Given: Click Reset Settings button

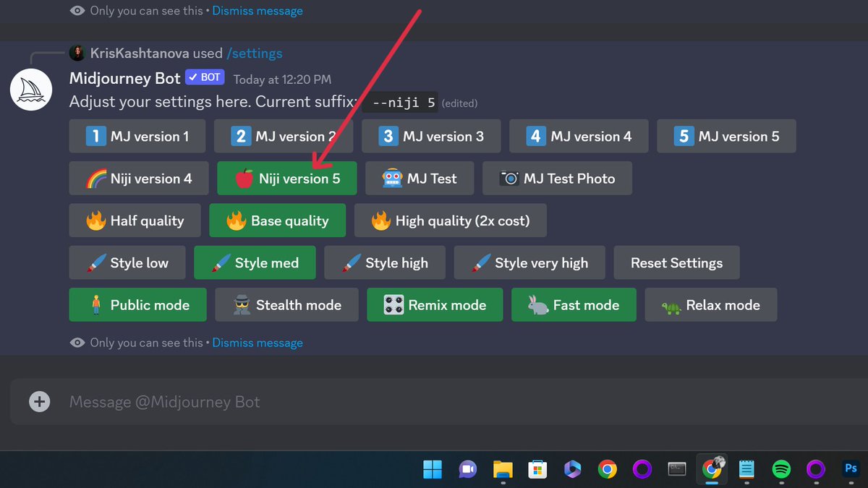Looking at the screenshot, I should click(x=677, y=262).
